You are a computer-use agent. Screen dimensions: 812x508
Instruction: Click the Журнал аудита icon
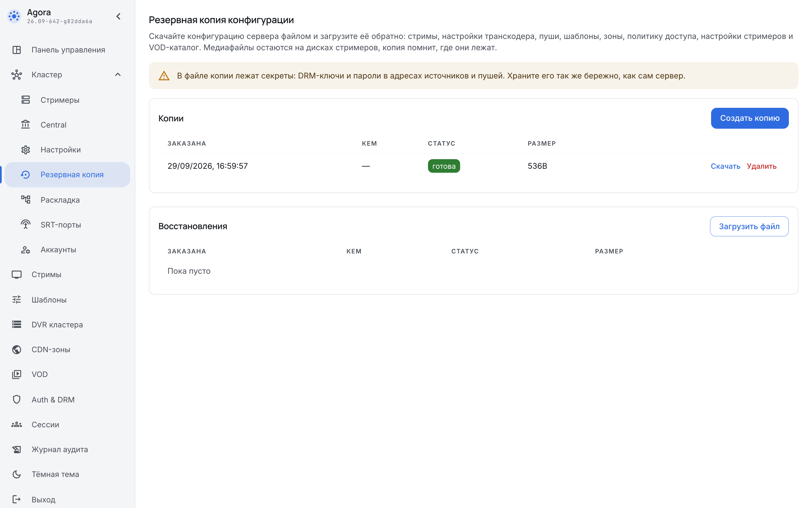[16, 449]
